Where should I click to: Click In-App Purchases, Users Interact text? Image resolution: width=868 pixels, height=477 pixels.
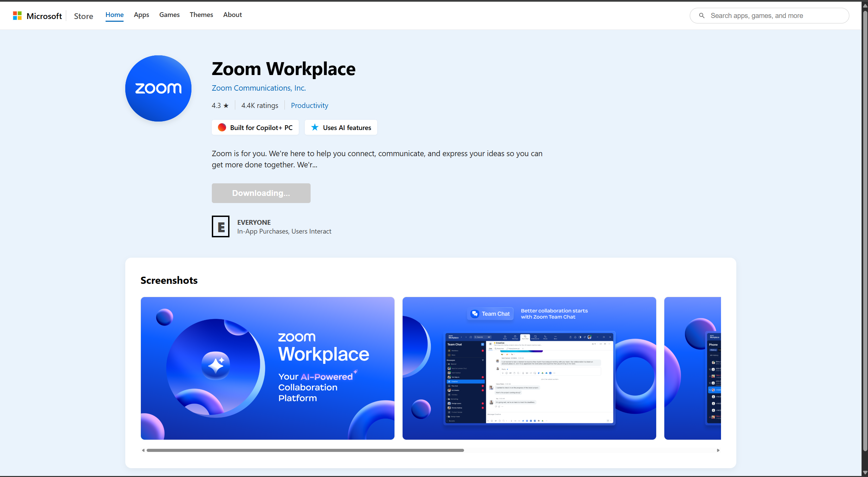[284, 231]
